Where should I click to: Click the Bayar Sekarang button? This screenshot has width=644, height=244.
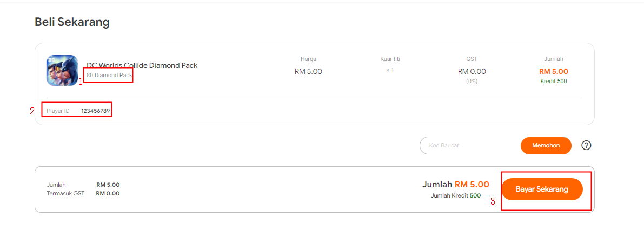tap(542, 189)
